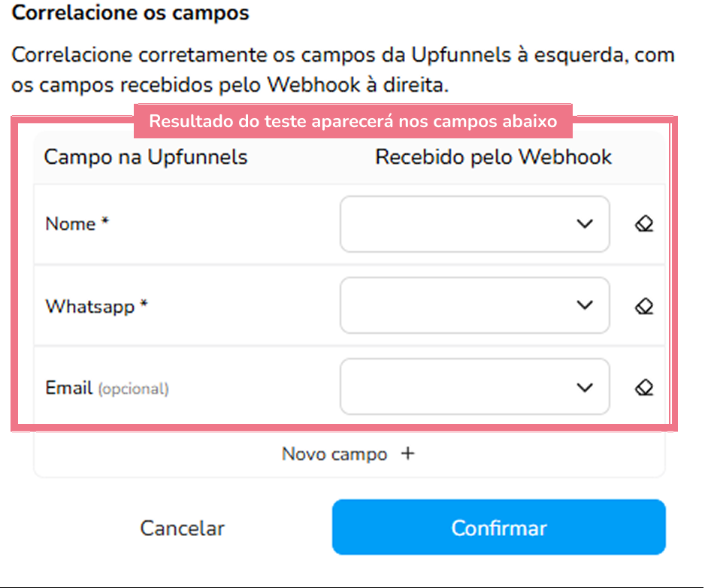Click the Campo na Upfunnels column header
This screenshot has width=705, height=588.
coord(146,157)
